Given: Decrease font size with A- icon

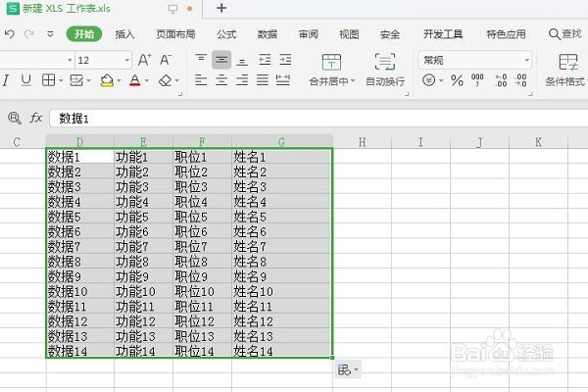Looking at the screenshot, I should pos(166,60).
